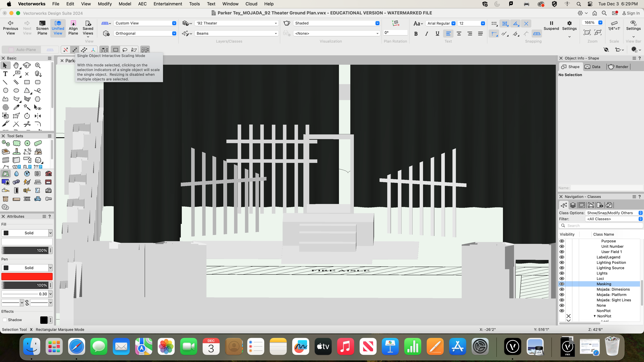Viewport: 644px width, 362px height.
Task: Select the Pan hand tool
Action: pos(16,66)
